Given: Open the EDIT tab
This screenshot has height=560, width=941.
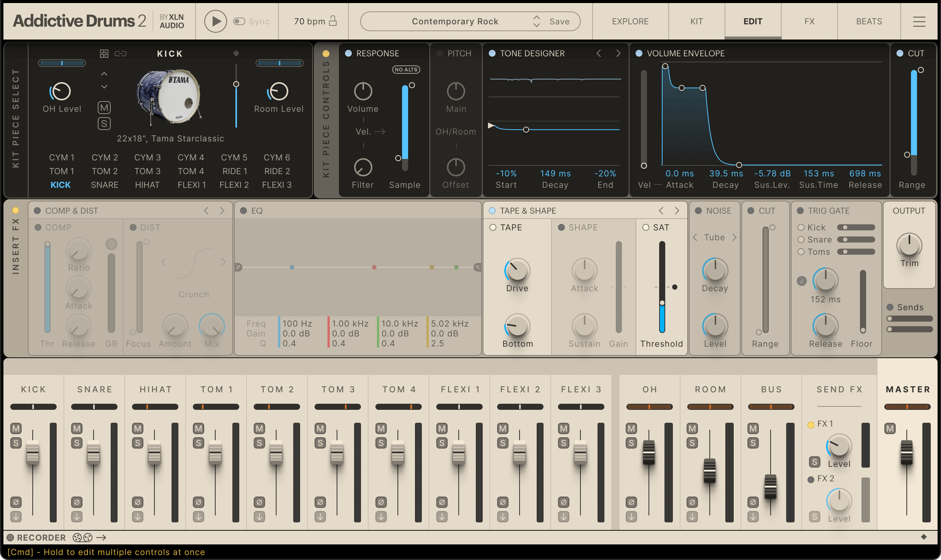Looking at the screenshot, I should click(x=753, y=21).
